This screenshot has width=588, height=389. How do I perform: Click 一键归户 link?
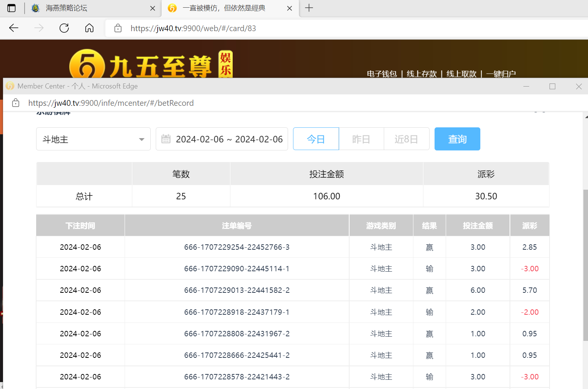(501, 73)
